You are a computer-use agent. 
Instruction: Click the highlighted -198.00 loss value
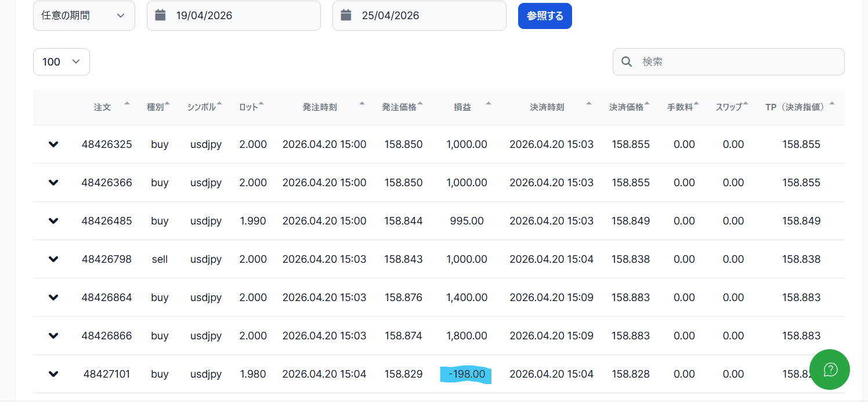click(x=466, y=374)
